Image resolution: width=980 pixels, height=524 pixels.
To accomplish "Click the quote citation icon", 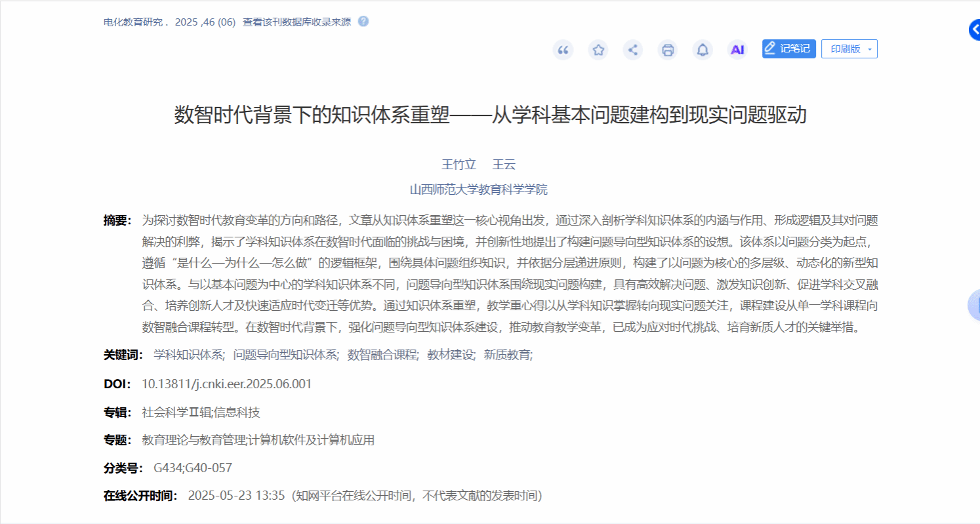I will pos(563,50).
